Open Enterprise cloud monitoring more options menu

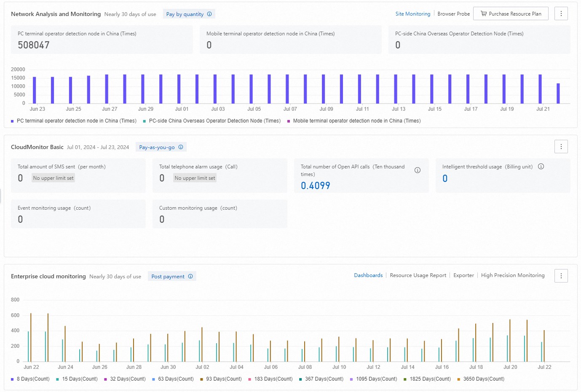pyautogui.click(x=561, y=276)
